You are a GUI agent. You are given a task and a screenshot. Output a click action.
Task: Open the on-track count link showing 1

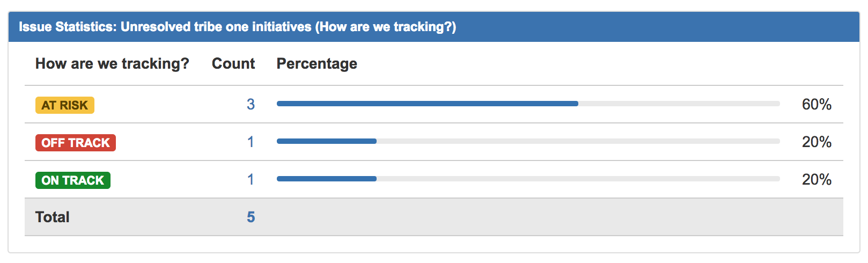pyautogui.click(x=251, y=179)
